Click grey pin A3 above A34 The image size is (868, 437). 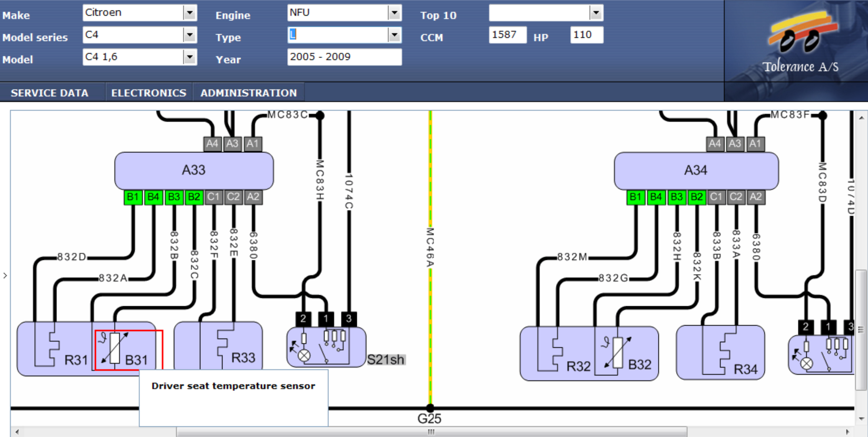pos(735,144)
